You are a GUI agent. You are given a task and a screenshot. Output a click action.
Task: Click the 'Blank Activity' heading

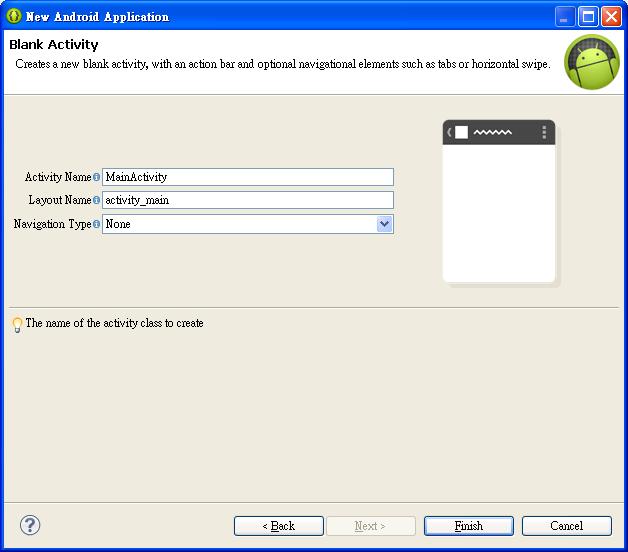[54, 44]
